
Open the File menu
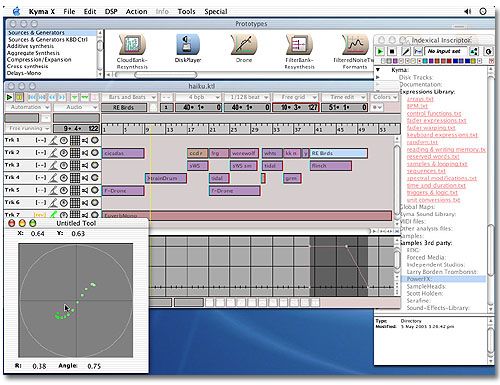69,11
